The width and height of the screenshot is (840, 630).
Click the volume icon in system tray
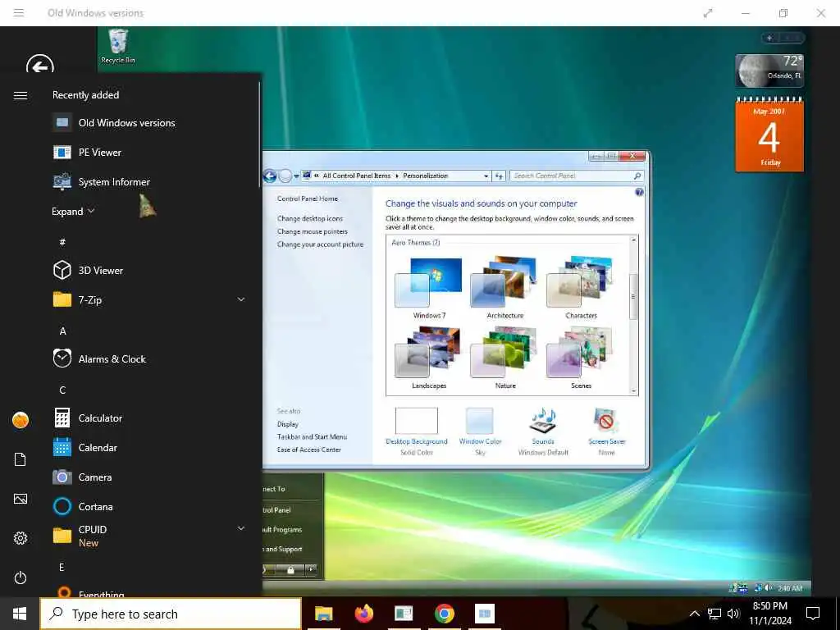click(733, 614)
